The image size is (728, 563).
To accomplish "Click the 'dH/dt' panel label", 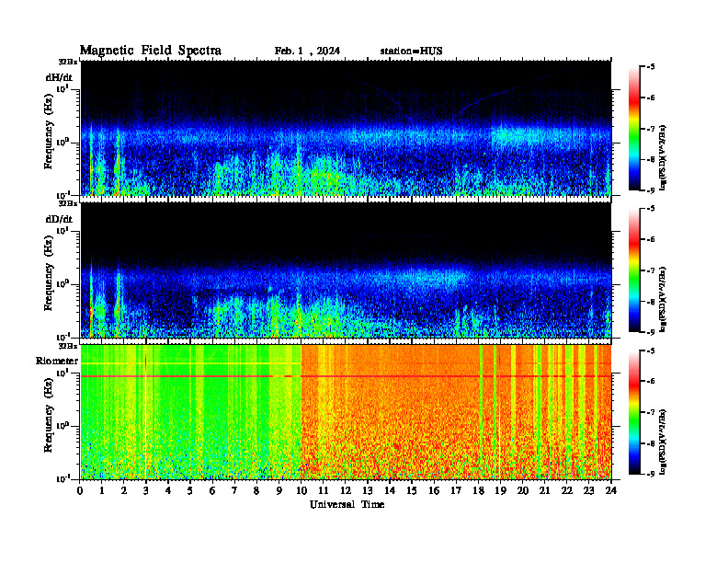I will (x=59, y=77).
